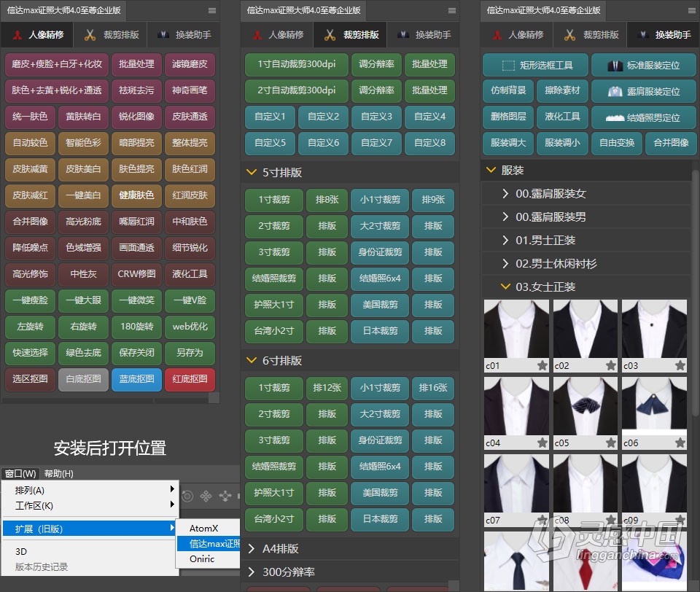The width and height of the screenshot is (700, 592).
Task: Mark outfit c03 as favorite via star
Action: (x=680, y=366)
